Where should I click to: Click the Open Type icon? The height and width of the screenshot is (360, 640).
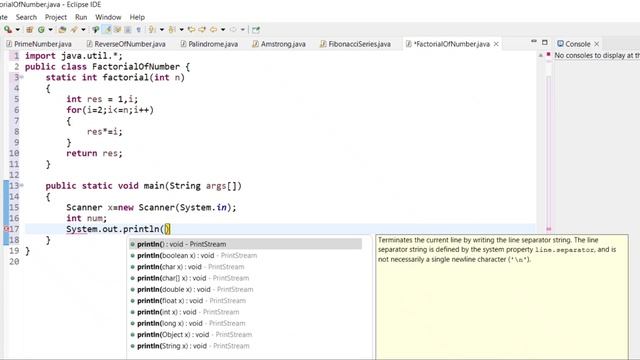[62, 29]
